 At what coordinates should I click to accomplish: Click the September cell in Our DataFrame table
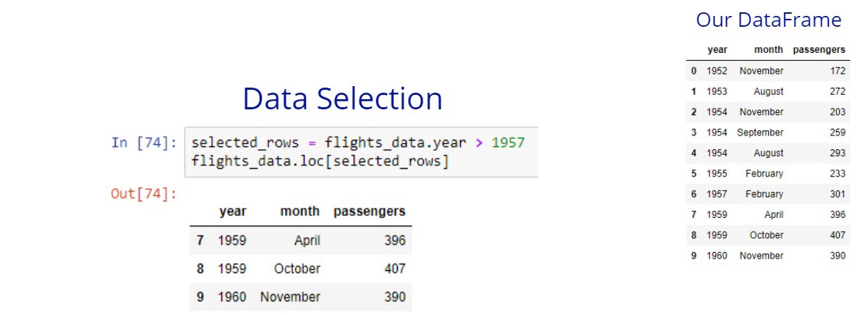pos(759,133)
